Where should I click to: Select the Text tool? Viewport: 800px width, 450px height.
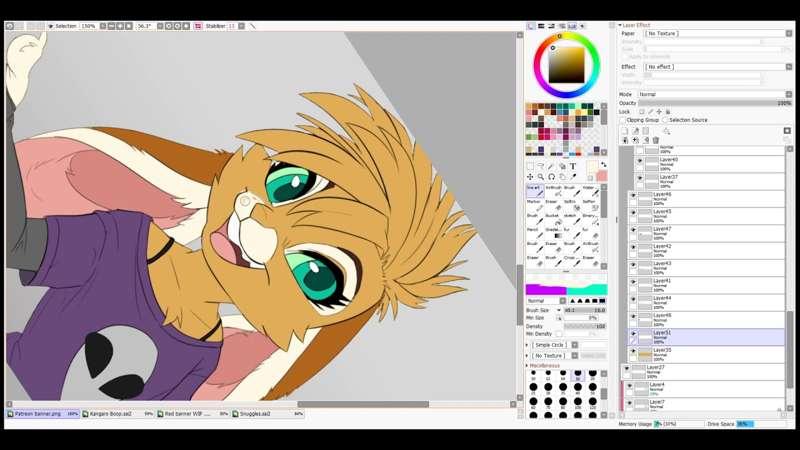(x=573, y=166)
